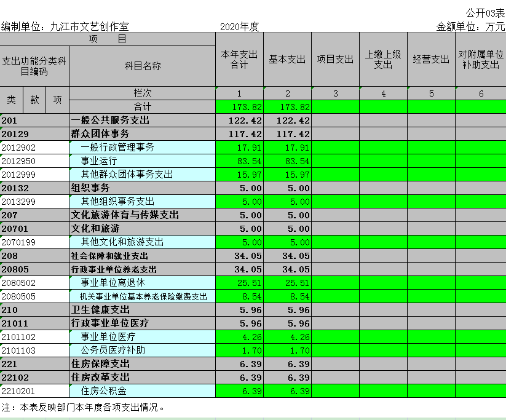Image resolution: width=506 pixels, height=420 pixels.
Task: Select the 科目名称 header cell
Action: 142,66
